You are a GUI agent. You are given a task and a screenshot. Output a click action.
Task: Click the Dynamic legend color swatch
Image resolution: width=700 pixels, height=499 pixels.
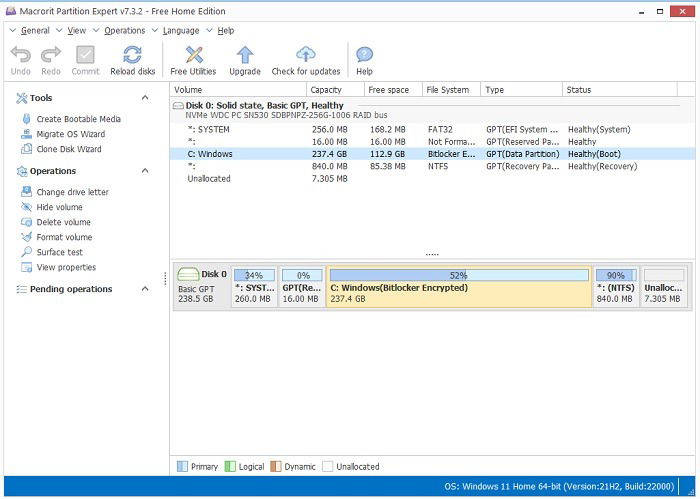coord(276,466)
